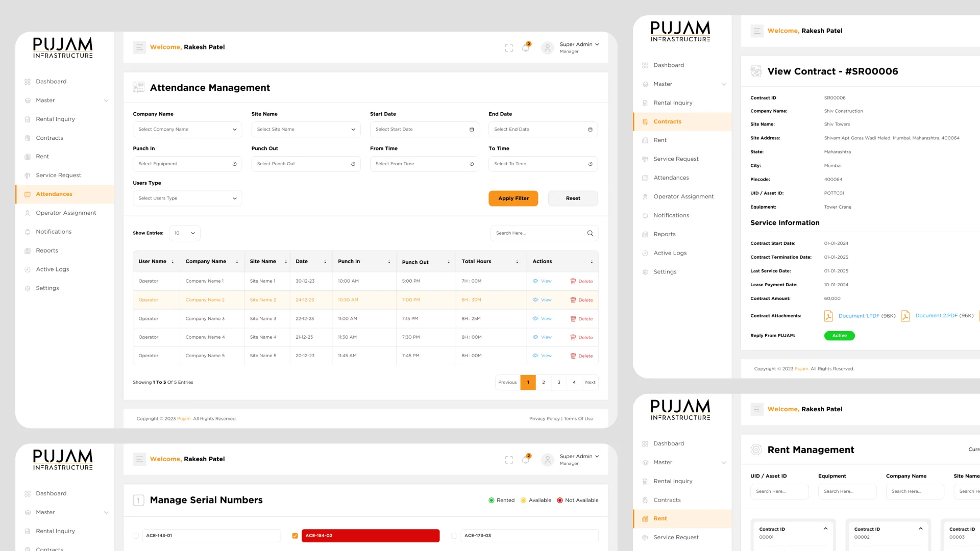980x551 pixels.
Task: Open the Show Entries count dropdown
Action: tap(184, 233)
